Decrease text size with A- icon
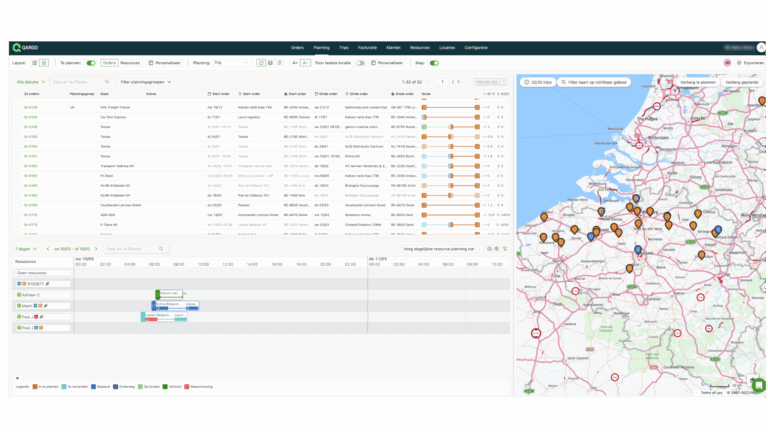Screen dimensions: 768x432 (x=305, y=63)
